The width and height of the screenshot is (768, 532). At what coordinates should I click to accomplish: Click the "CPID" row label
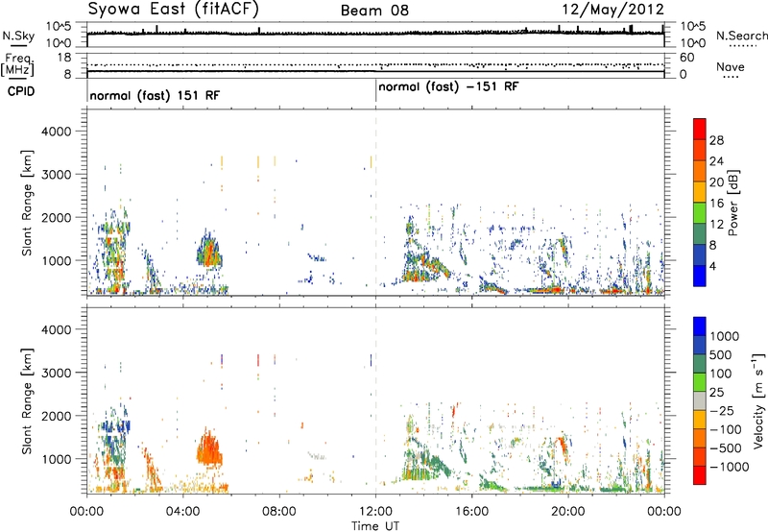(21, 91)
